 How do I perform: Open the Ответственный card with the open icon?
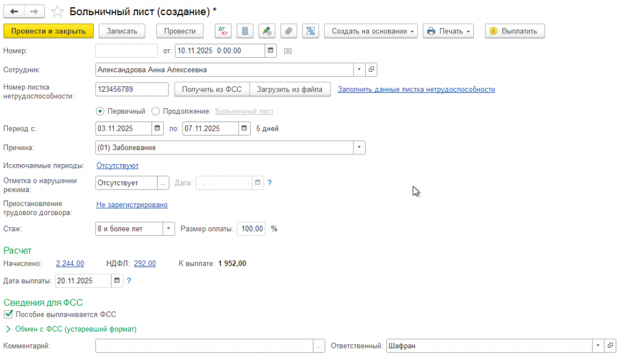click(610, 346)
